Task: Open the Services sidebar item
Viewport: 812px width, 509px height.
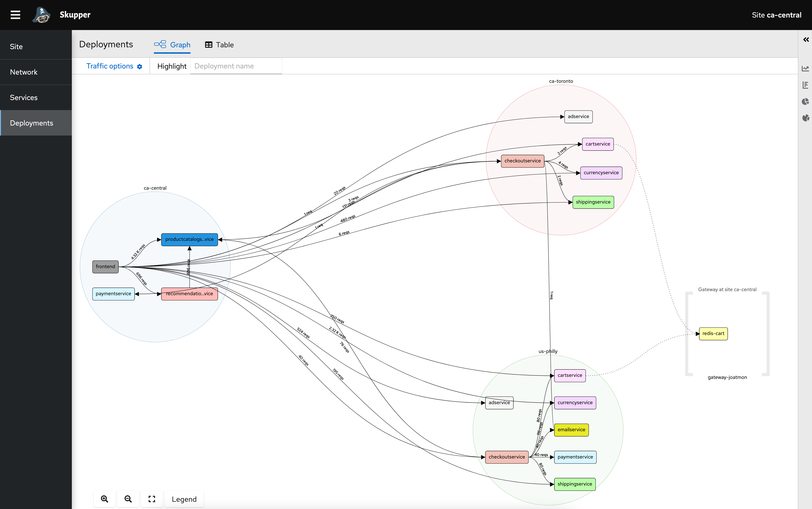Action: coord(24,98)
